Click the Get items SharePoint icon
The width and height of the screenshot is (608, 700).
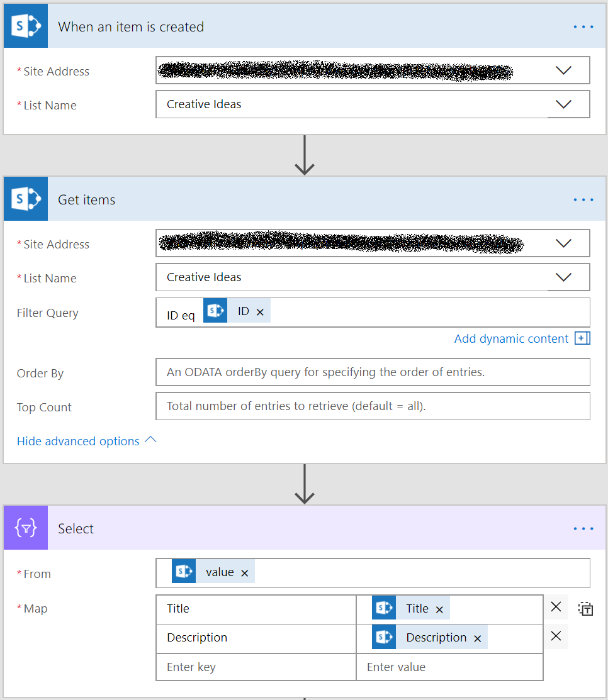pyautogui.click(x=26, y=200)
